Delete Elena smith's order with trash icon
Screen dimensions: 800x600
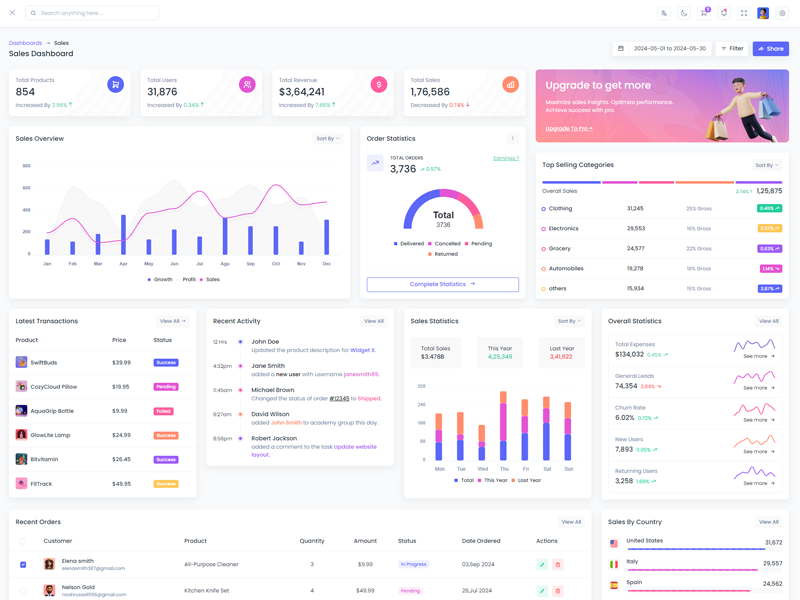558,564
